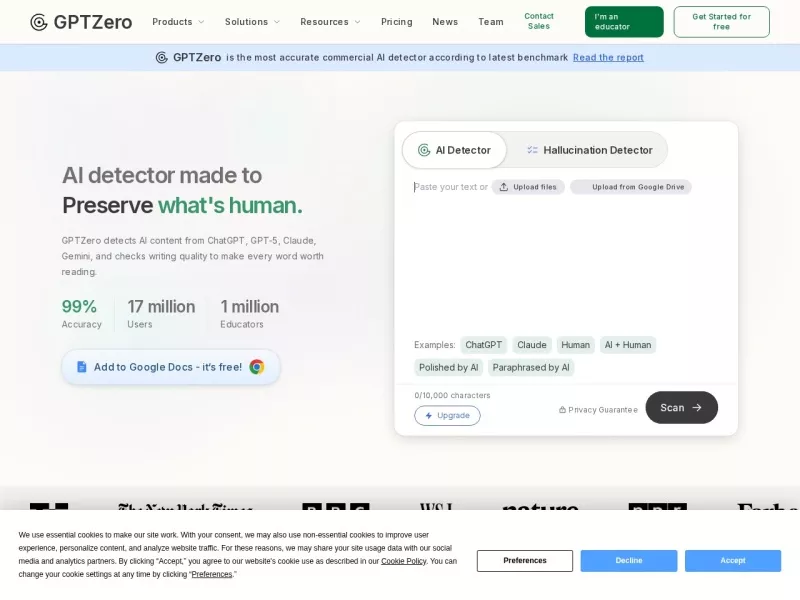The image size is (800, 600).
Task: Click the lock icon beside Privacy Guarantee
Action: click(x=562, y=410)
